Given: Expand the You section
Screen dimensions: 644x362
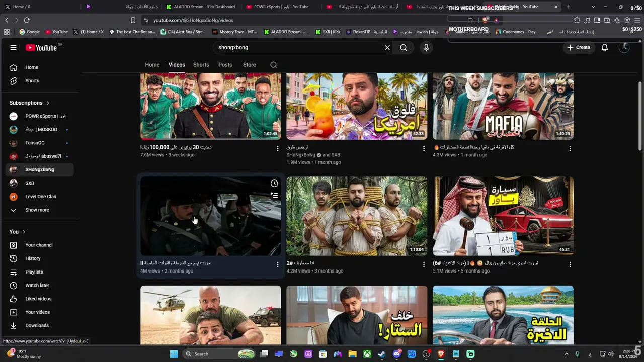Looking at the screenshot, I should click(17, 232).
